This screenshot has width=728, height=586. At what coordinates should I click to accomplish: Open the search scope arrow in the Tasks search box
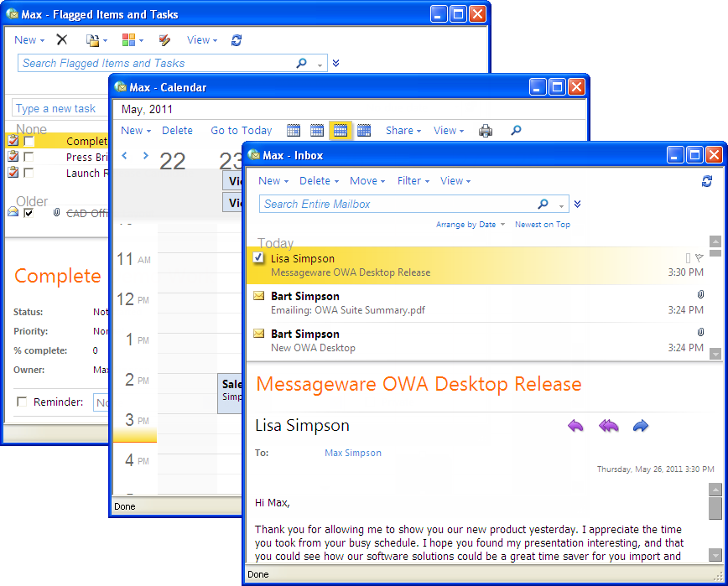pyautogui.click(x=320, y=65)
